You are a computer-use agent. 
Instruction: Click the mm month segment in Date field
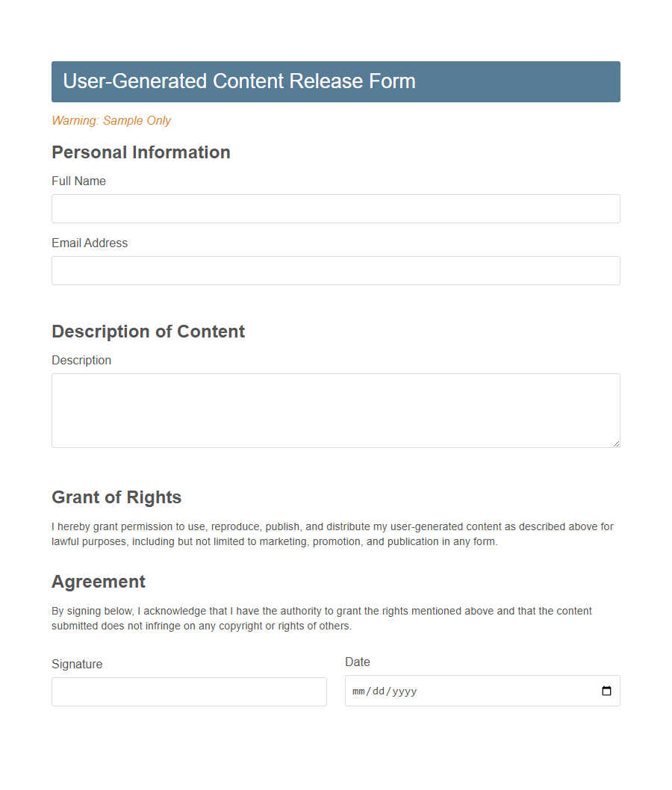tap(357, 691)
